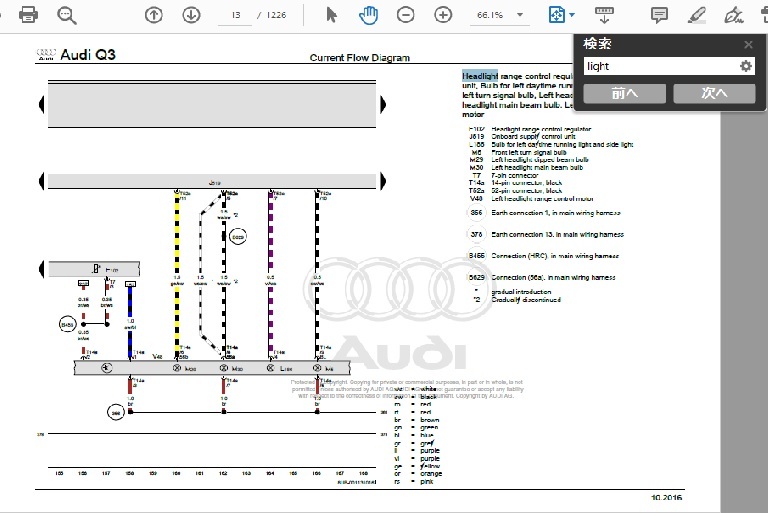
Task: Zoom in with the plus button
Action: 443,15
